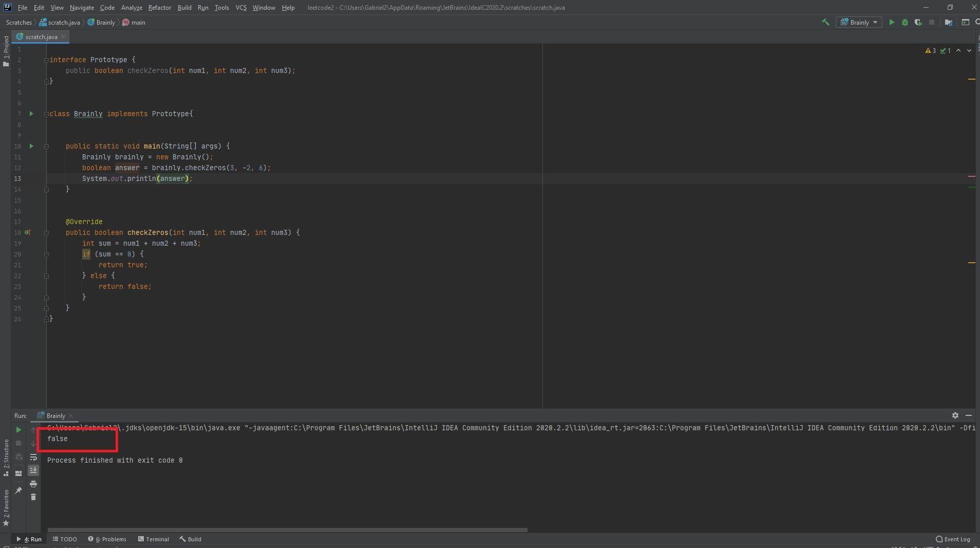This screenshot has height=548, width=980.
Task: Open Project Structure from top toolbar
Action: tap(949, 22)
